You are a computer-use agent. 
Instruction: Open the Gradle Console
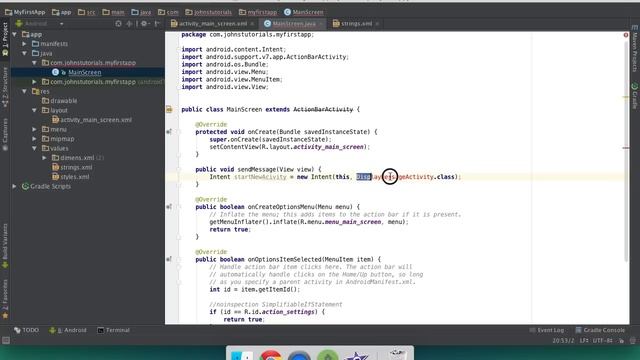point(600,330)
